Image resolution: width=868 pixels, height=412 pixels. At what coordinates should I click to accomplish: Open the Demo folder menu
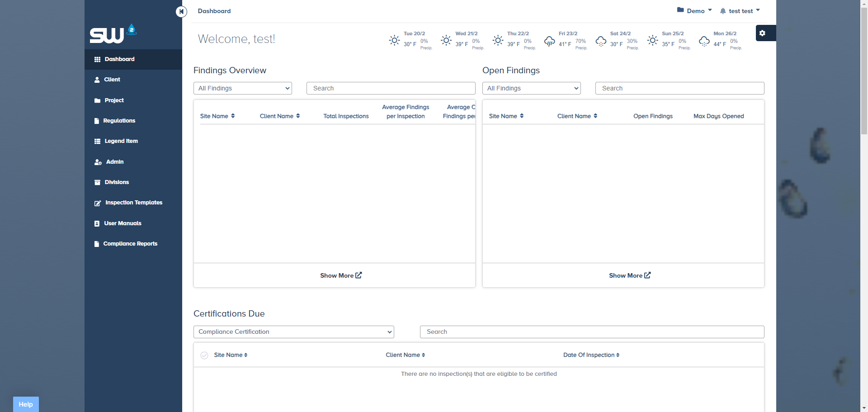tap(694, 11)
